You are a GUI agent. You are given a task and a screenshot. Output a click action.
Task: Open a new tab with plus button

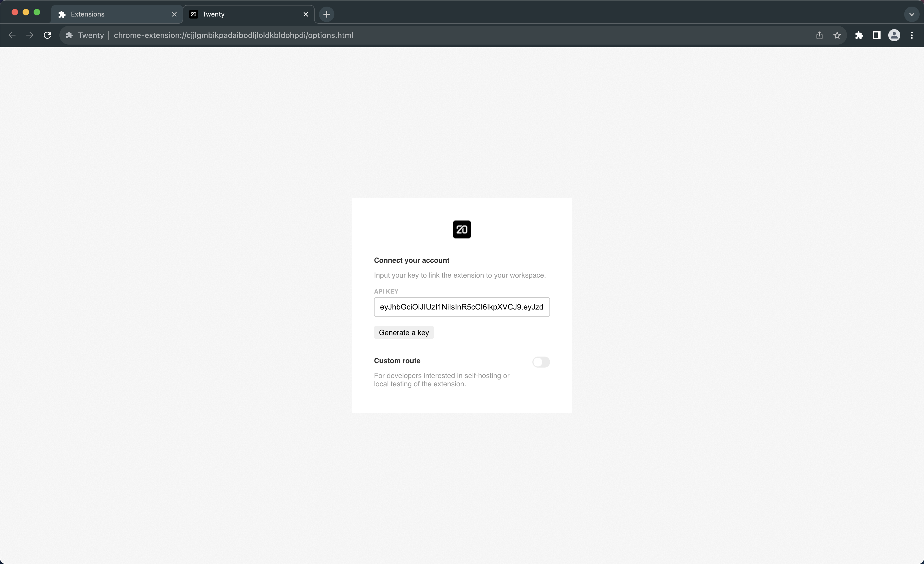coord(326,14)
